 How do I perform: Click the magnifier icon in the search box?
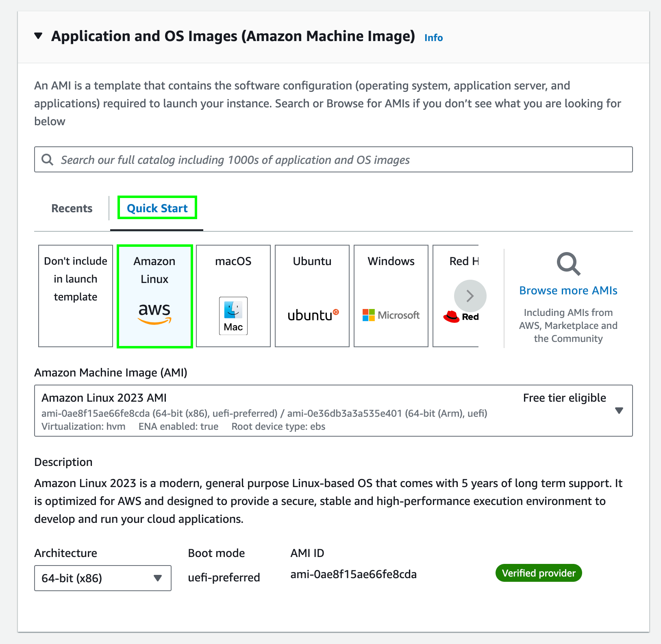tap(48, 159)
